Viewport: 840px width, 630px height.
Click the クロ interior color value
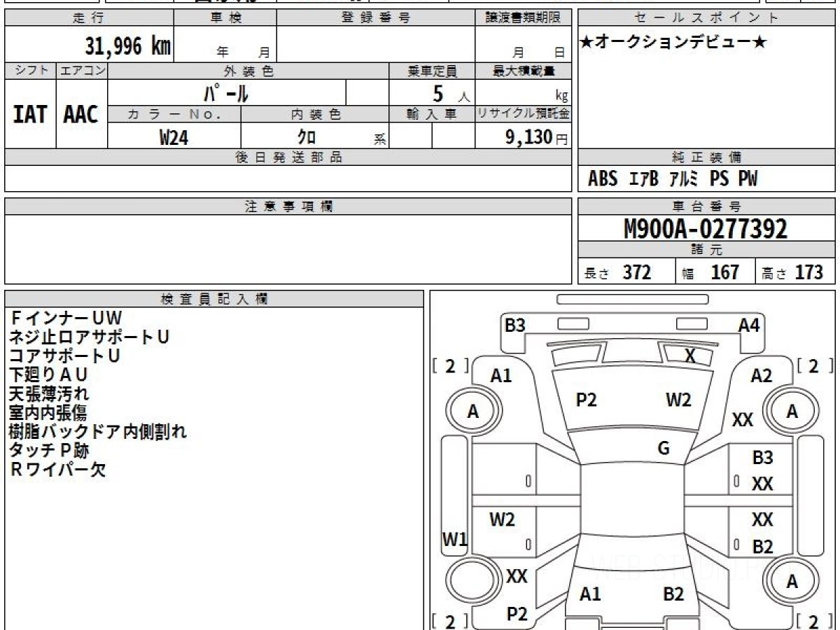(307, 137)
